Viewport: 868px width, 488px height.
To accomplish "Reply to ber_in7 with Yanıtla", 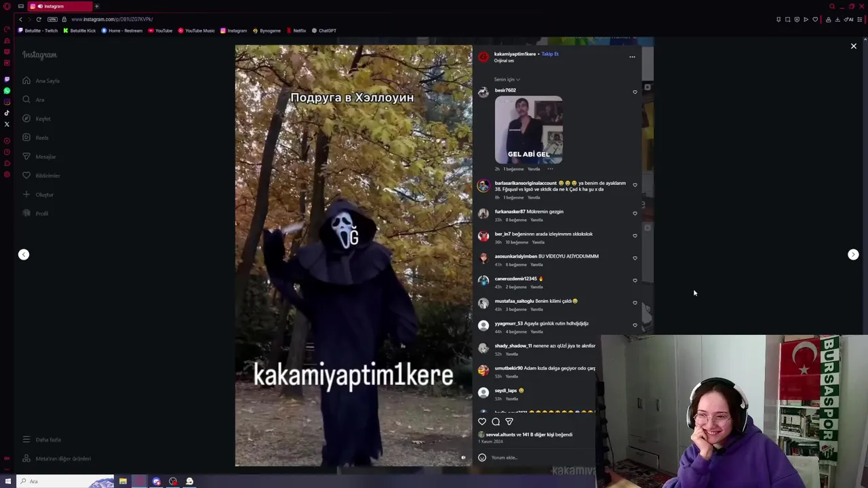I will click(538, 242).
